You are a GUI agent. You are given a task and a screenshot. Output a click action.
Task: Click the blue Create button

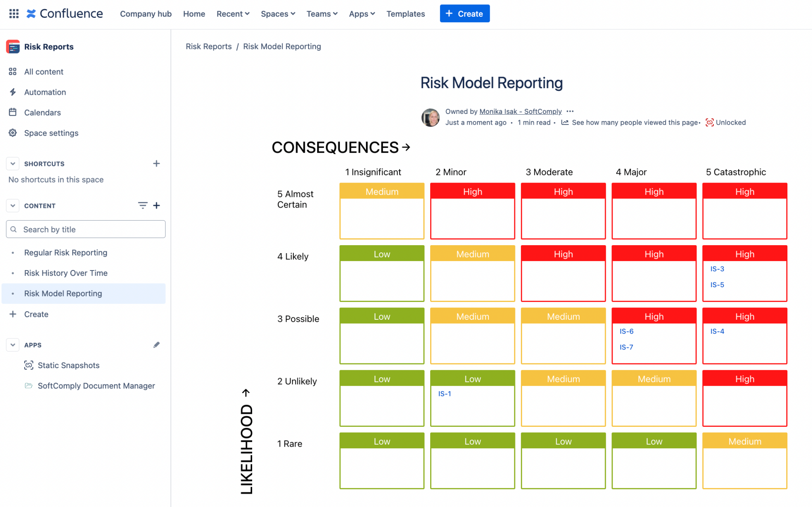[464, 13]
